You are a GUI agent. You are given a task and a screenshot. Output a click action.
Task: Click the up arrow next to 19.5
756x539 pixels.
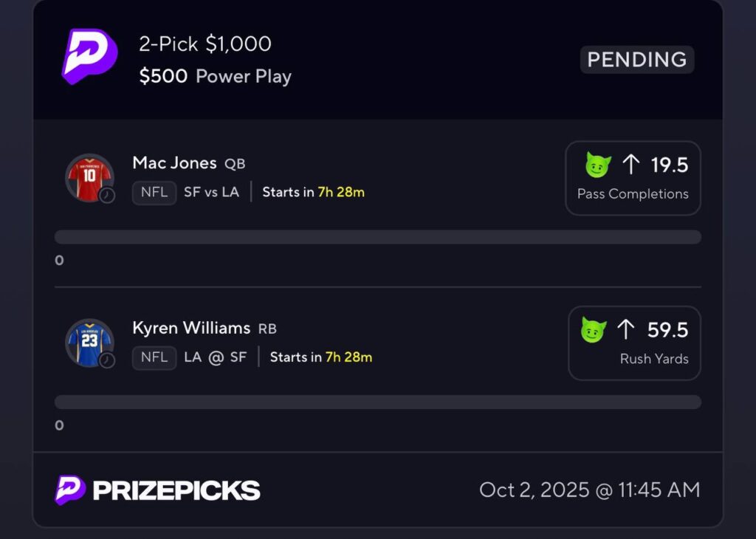(630, 165)
